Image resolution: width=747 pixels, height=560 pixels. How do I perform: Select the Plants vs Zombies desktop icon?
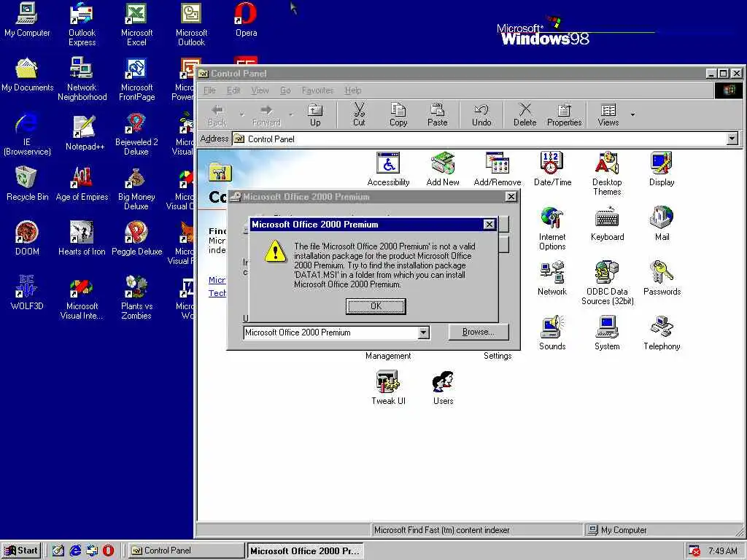136,297
